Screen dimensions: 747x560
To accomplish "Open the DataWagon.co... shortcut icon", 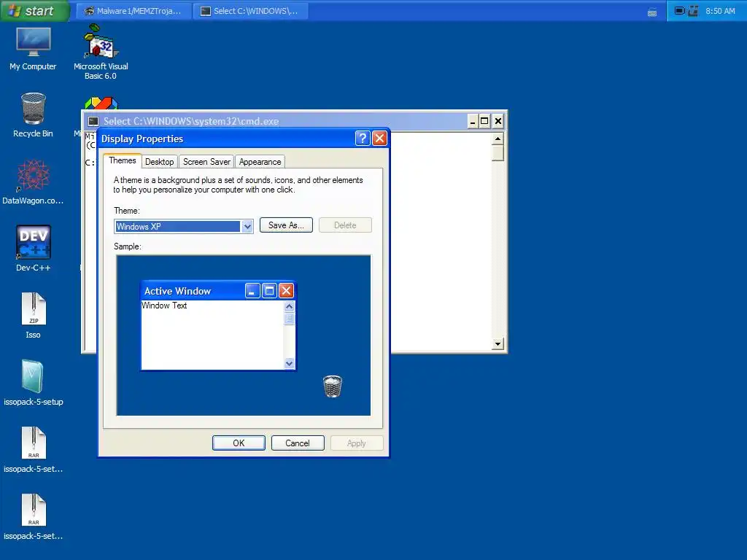I will click(x=33, y=182).
